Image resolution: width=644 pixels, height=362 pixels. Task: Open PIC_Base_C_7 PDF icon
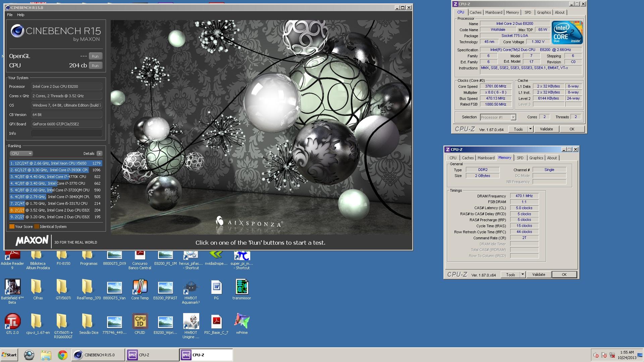[216, 324]
